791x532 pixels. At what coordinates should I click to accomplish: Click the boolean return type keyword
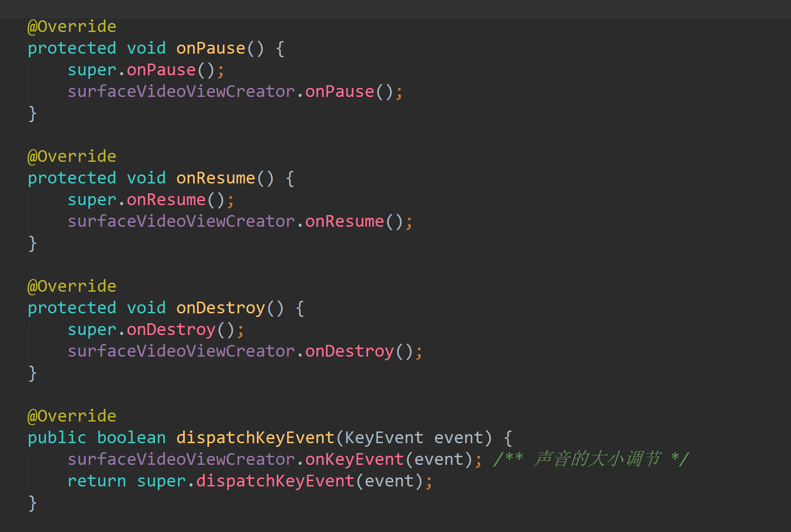coord(131,438)
